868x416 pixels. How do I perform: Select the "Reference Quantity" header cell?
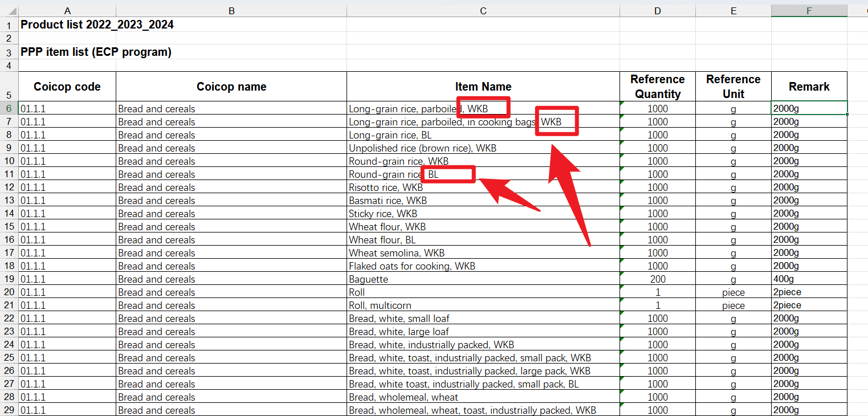657,87
